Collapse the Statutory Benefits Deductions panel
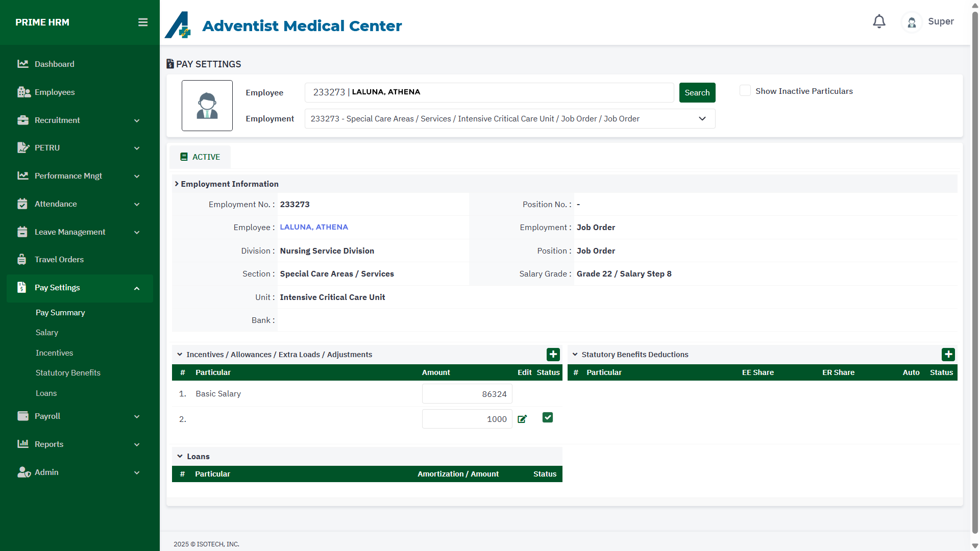Screen dimensions: 980x551 tap(575, 354)
